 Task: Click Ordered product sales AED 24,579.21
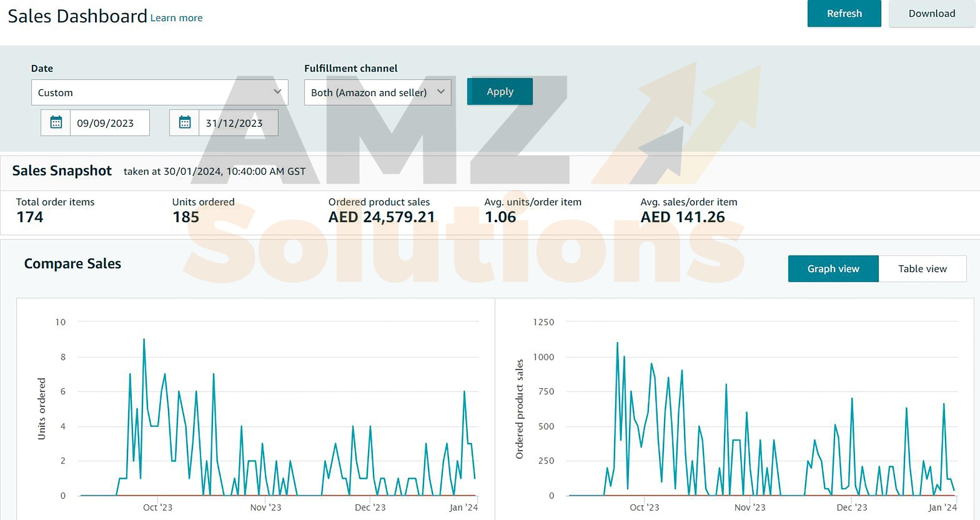(x=381, y=217)
